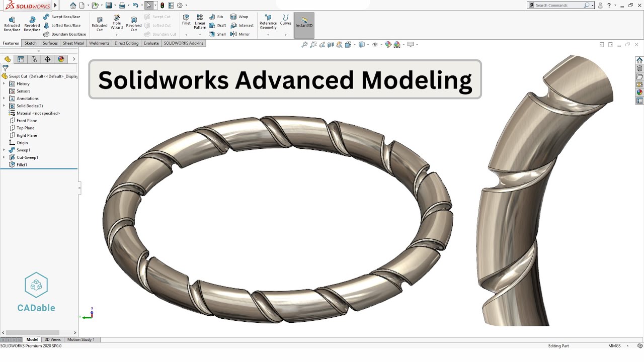Open the Fillet dropdown arrow

186,35
